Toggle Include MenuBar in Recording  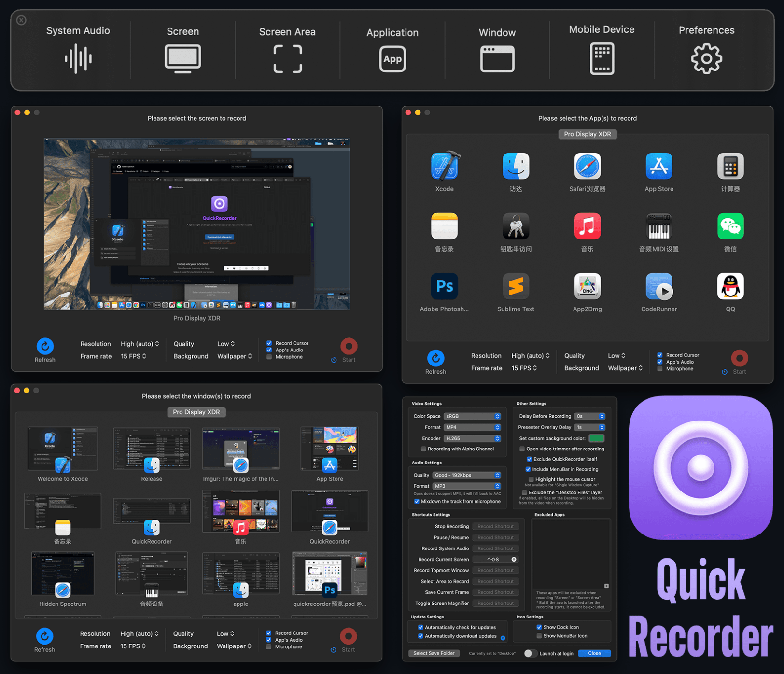(x=528, y=469)
